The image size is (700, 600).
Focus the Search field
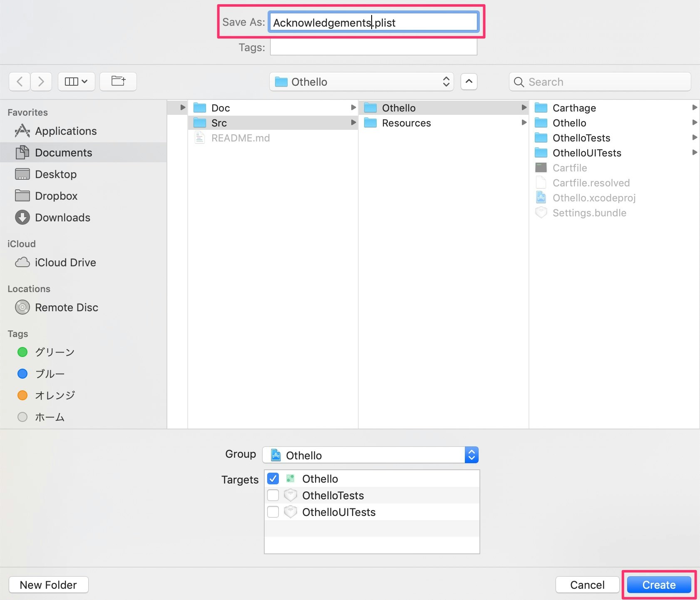pos(600,82)
